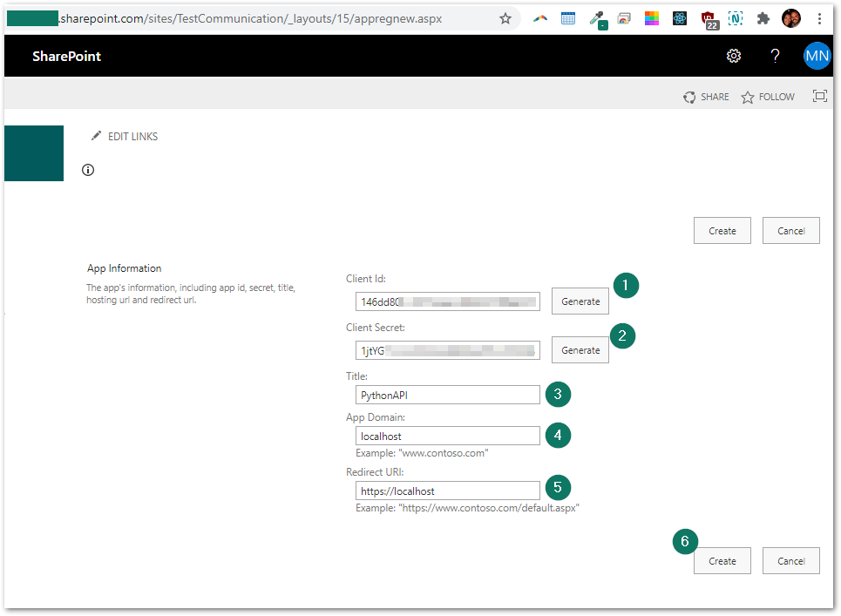Open SharePoint settings gear menu
Viewport: 841px width, 616px height.
(x=733, y=56)
